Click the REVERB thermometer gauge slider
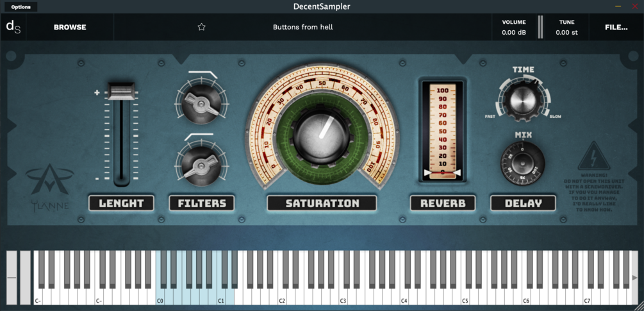The width and height of the screenshot is (644, 311). tap(442, 131)
